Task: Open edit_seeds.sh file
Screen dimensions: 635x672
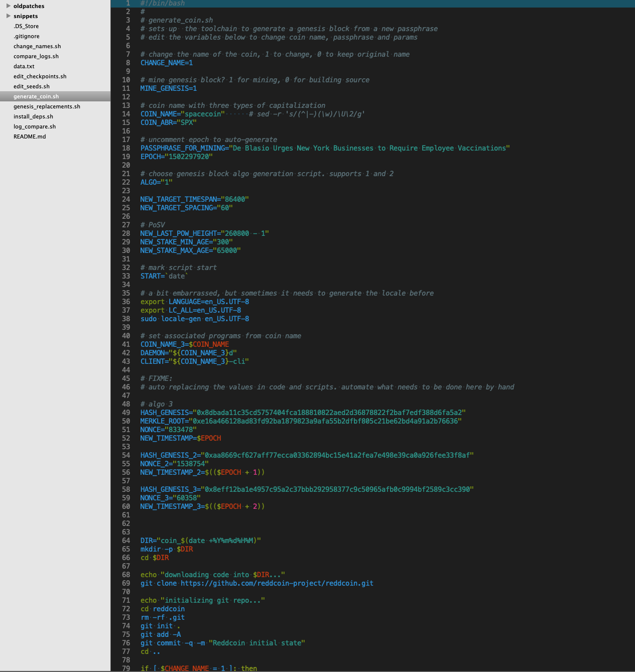Action: click(31, 86)
